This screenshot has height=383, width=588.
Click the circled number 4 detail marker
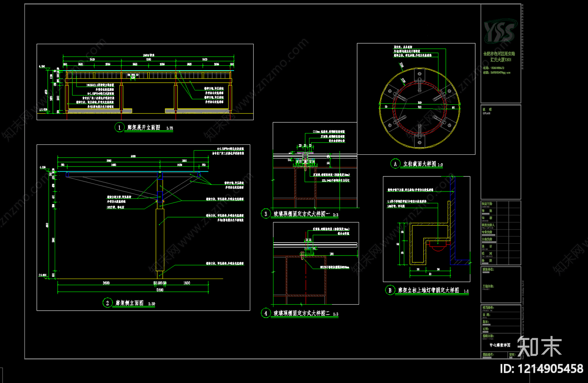pyautogui.click(x=266, y=313)
